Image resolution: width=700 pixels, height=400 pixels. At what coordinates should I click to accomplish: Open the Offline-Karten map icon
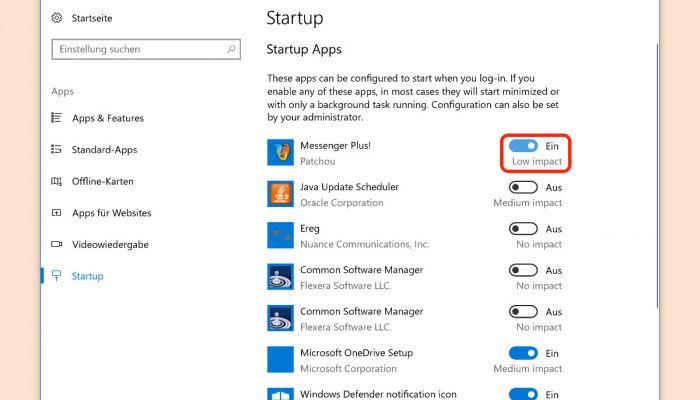(56, 181)
